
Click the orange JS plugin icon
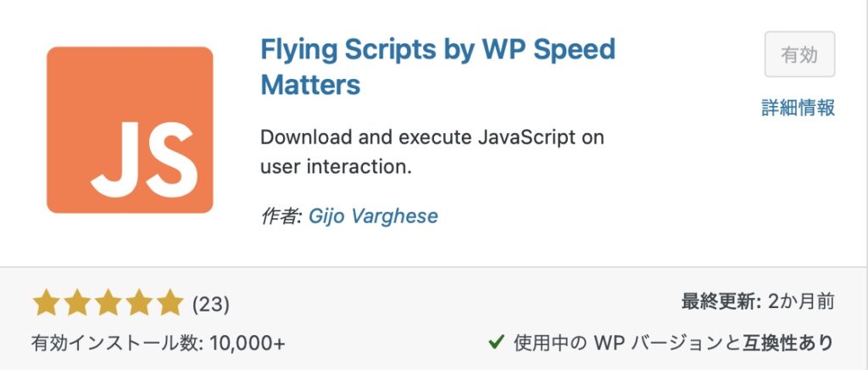pyautogui.click(x=130, y=130)
